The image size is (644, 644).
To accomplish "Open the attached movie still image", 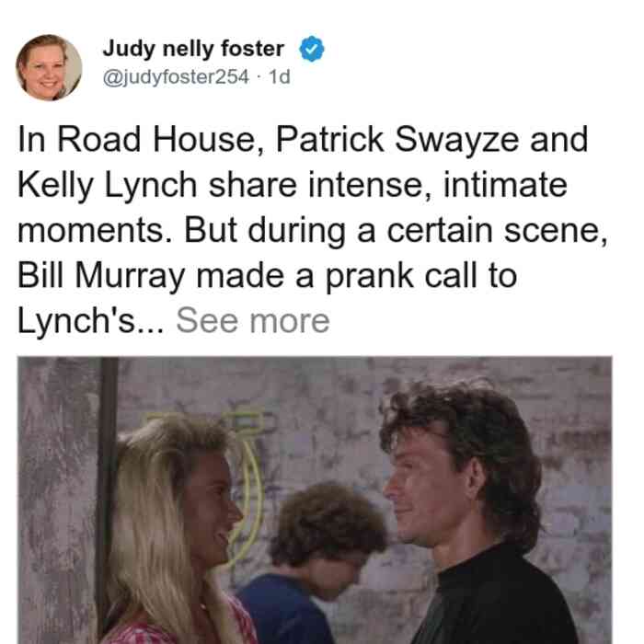I will pyautogui.click(x=315, y=500).
